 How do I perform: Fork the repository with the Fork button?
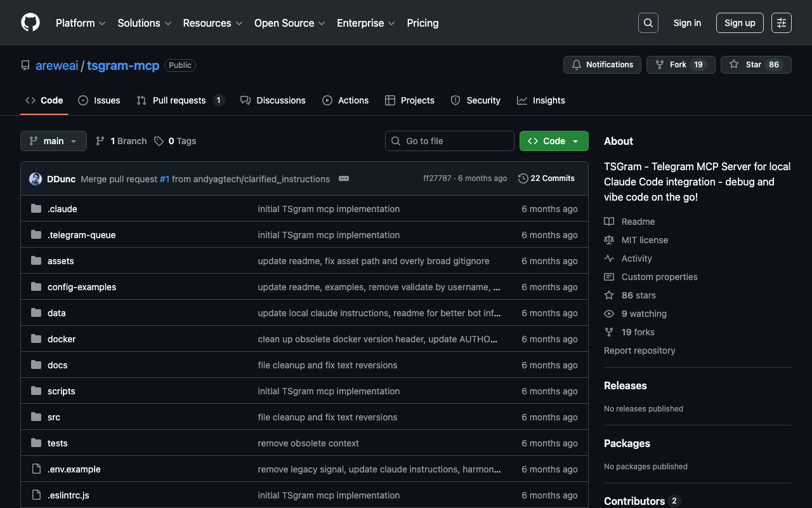coord(680,65)
